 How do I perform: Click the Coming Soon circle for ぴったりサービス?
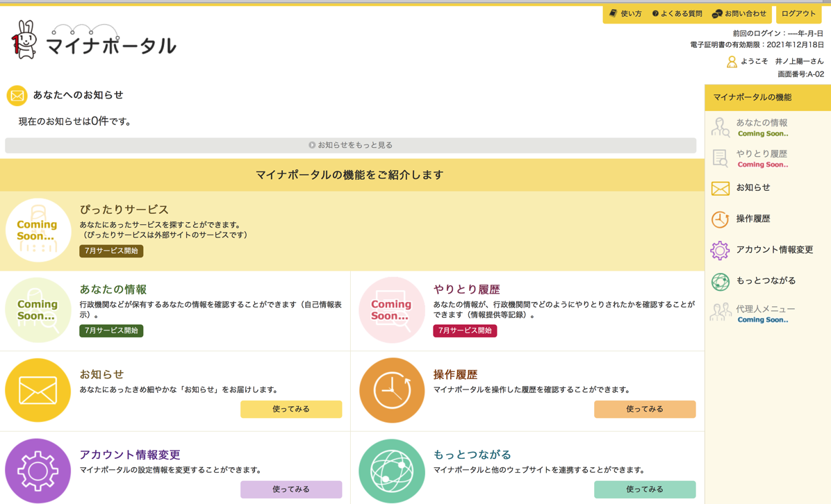(38, 230)
